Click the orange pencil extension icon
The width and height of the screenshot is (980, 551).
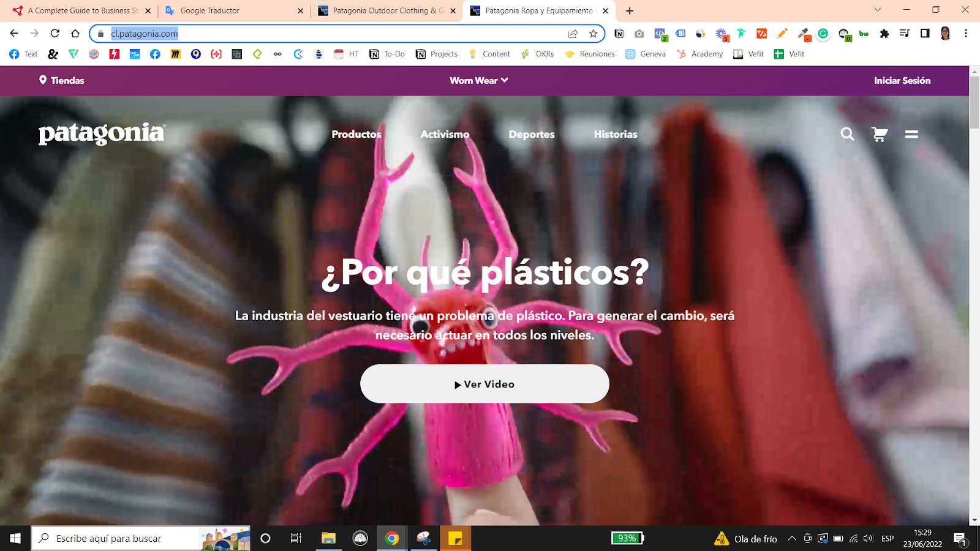click(782, 34)
